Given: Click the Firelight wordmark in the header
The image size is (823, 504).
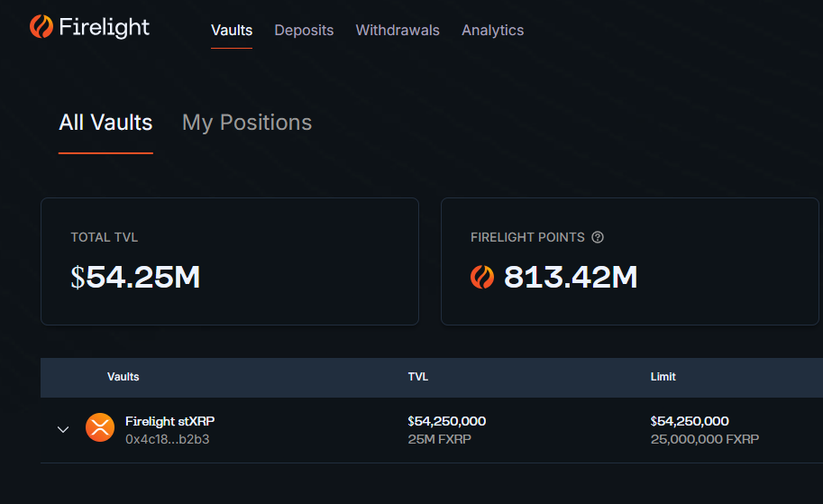Looking at the screenshot, I should pos(104,27).
